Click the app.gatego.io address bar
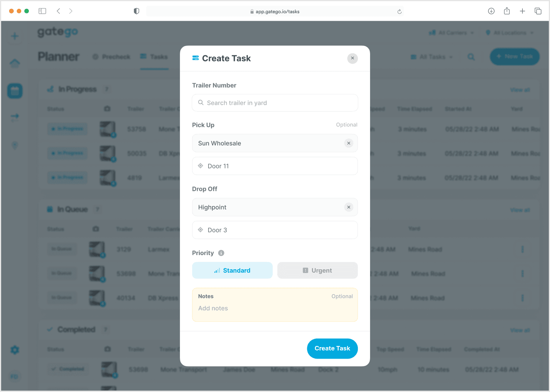The width and height of the screenshot is (550, 392). (x=275, y=12)
